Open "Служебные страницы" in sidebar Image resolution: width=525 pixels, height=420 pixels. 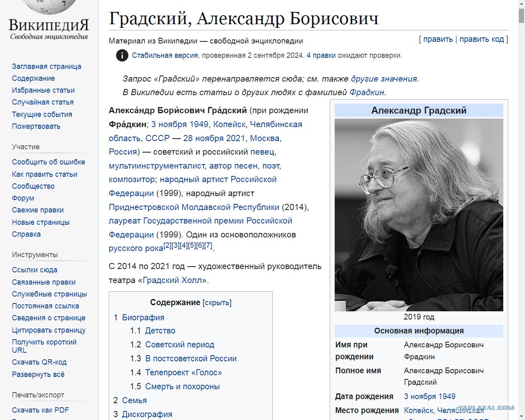[49, 294]
